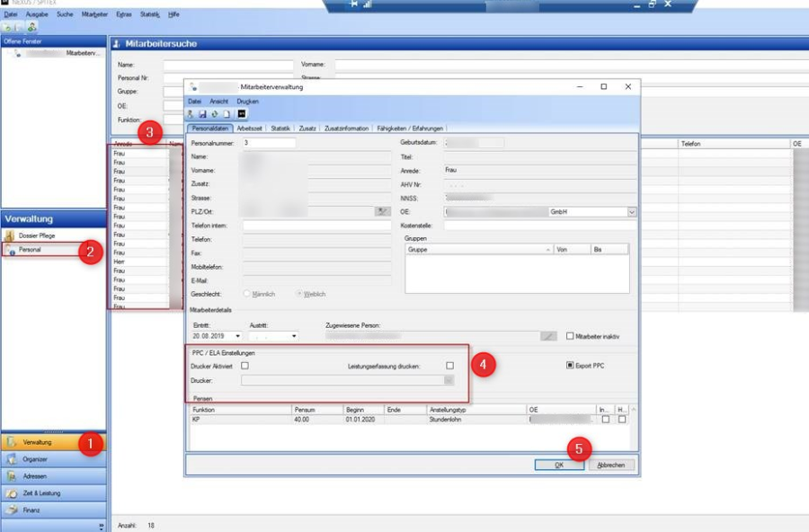Switch to the Arbeitszeit tab
The width and height of the screenshot is (809, 532).
(251, 129)
